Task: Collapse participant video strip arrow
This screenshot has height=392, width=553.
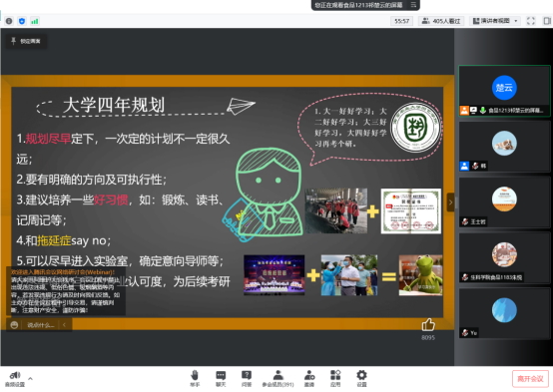Action: [x=450, y=202]
